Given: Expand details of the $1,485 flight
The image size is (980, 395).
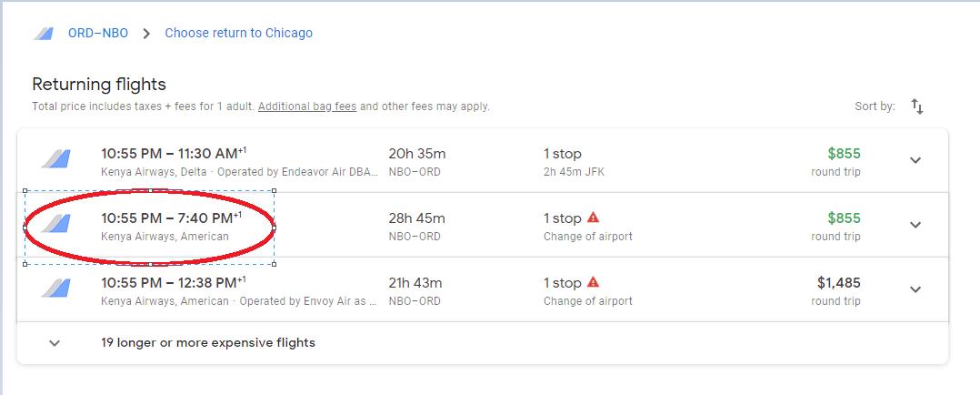Looking at the screenshot, I should [915, 289].
